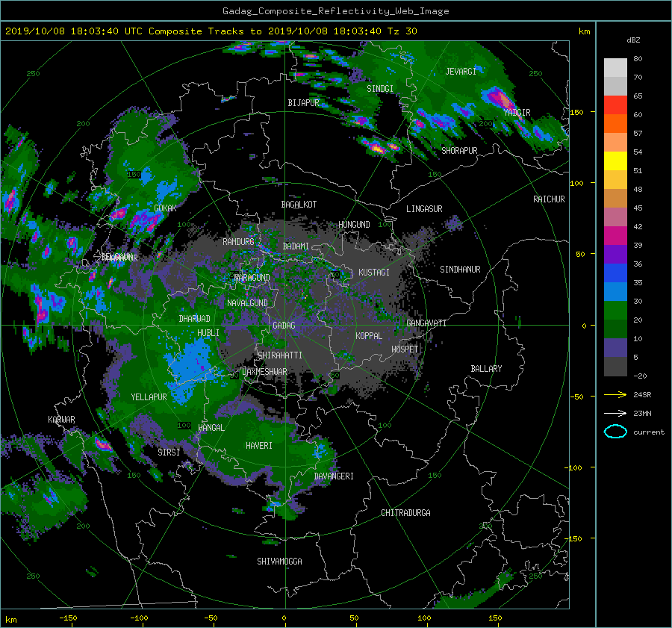Select the YADGIR label on the map

517,113
